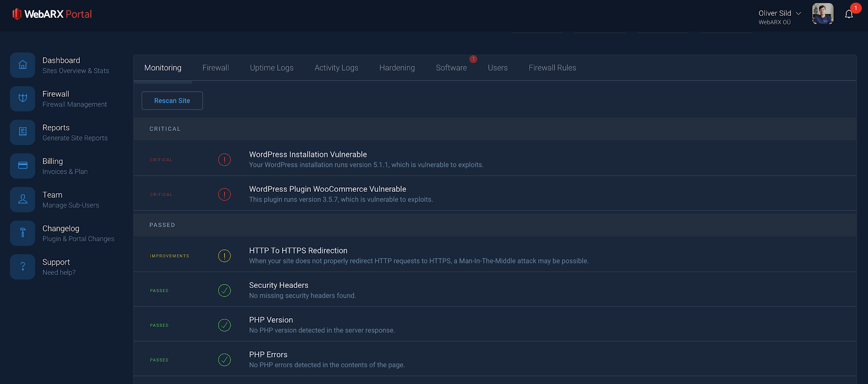Click the passed checkmark for PHP Errors

tap(225, 360)
